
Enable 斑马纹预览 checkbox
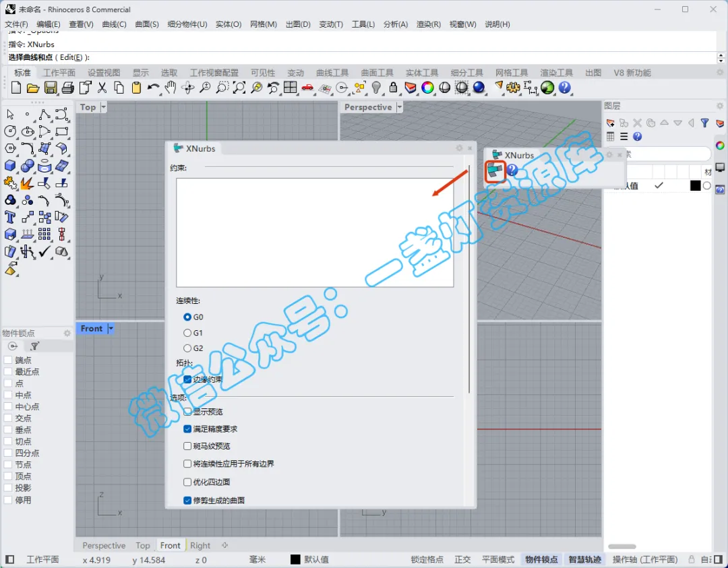click(187, 446)
